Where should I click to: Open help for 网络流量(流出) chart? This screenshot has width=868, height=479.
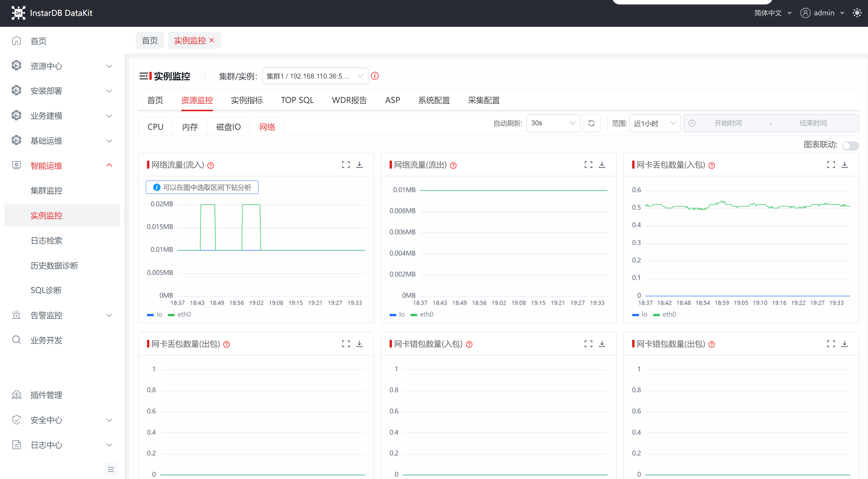tap(453, 165)
